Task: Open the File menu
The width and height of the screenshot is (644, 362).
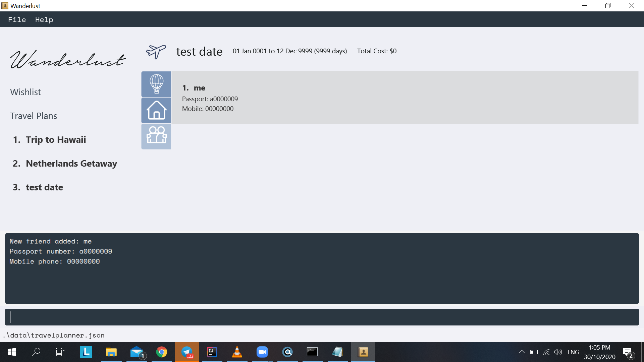Action: [17, 20]
